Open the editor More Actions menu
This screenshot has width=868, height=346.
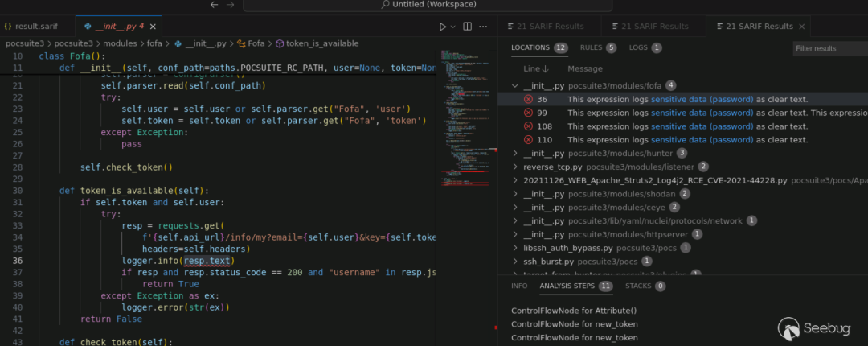[x=483, y=26]
